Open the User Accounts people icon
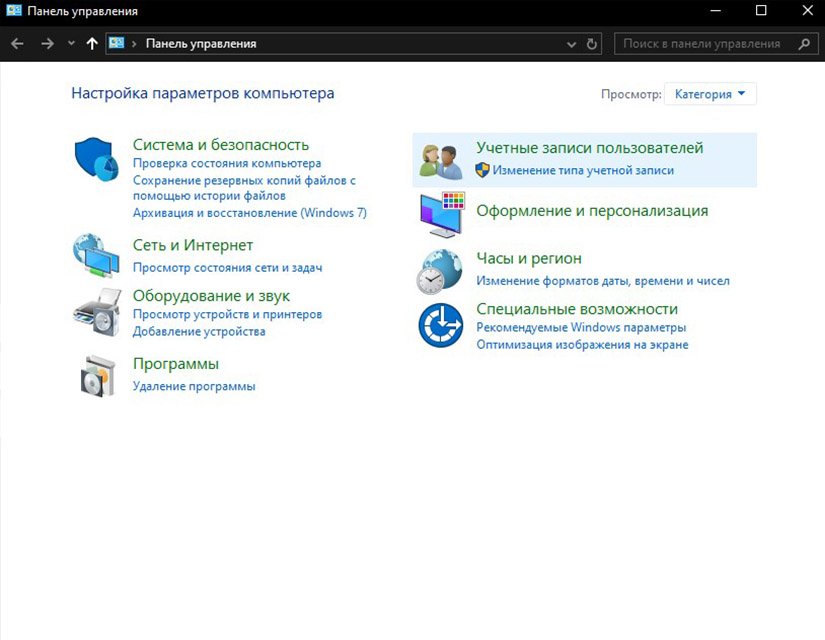Viewport: 825px width, 640px height. point(441,161)
